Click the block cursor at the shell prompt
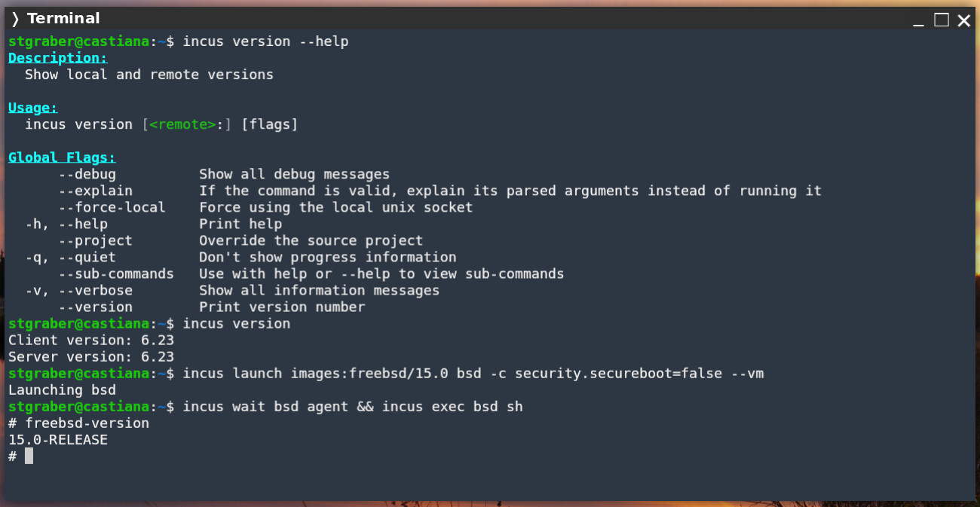This screenshot has width=980, height=507. tap(29, 456)
